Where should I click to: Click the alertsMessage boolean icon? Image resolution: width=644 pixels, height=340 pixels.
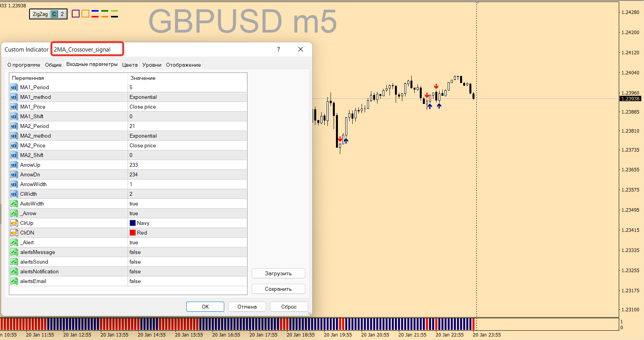[14, 252]
